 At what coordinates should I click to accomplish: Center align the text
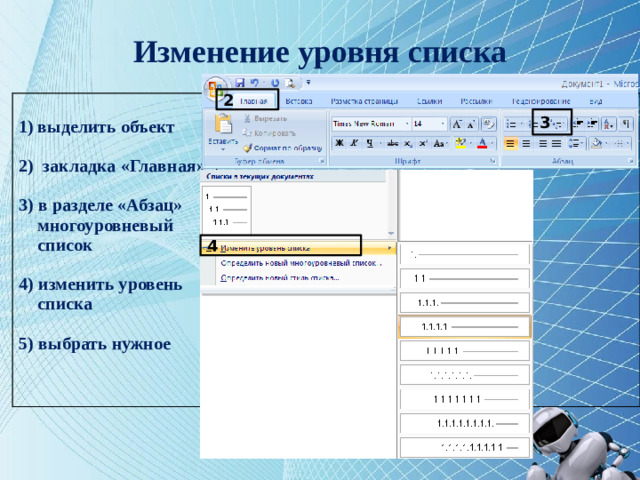[527, 144]
